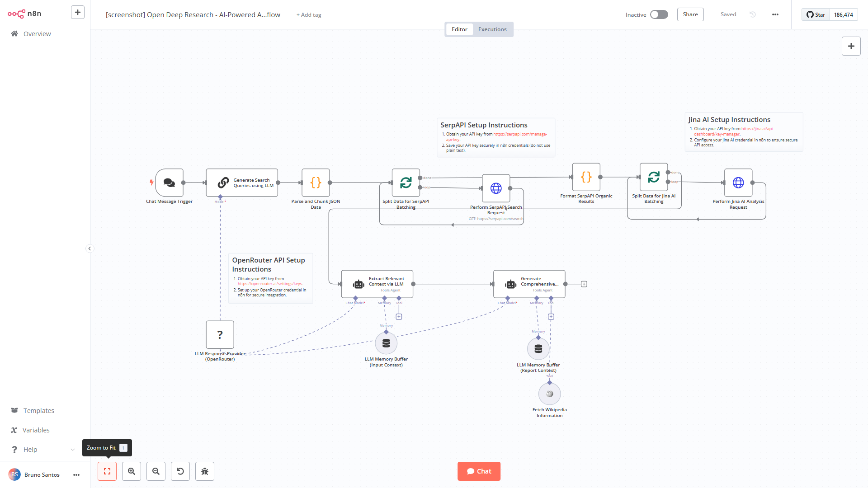Add a tool to Extract Relevant Context agent
The image size is (868, 488).
[x=399, y=317]
